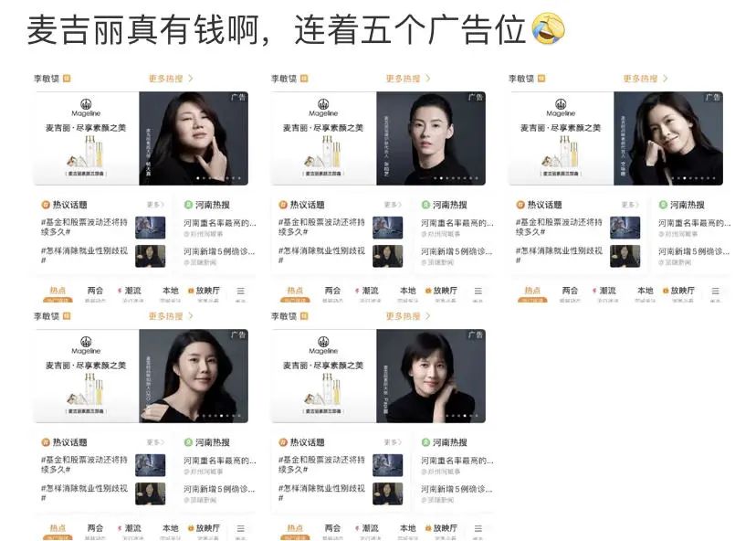Expand 热议话题 更多 under the smiling head-on-hand woman ad
The width and height of the screenshot is (756, 541).
pos(629,205)
